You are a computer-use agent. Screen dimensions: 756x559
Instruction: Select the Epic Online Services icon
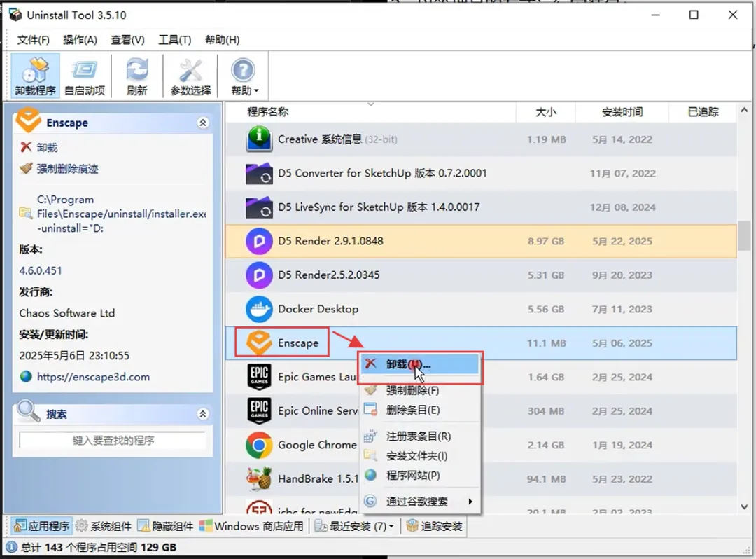click(259, 410)
